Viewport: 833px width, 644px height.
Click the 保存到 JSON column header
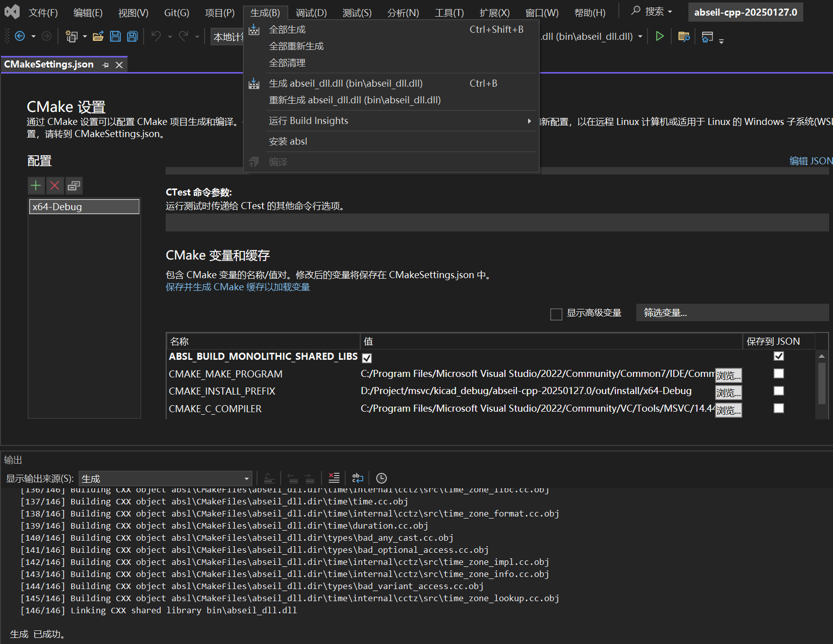[778, 341]
